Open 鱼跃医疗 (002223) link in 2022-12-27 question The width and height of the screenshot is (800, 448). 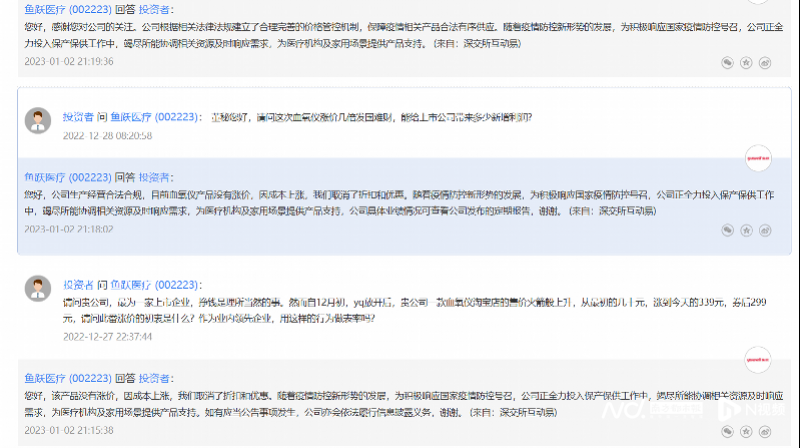(154, 285)
